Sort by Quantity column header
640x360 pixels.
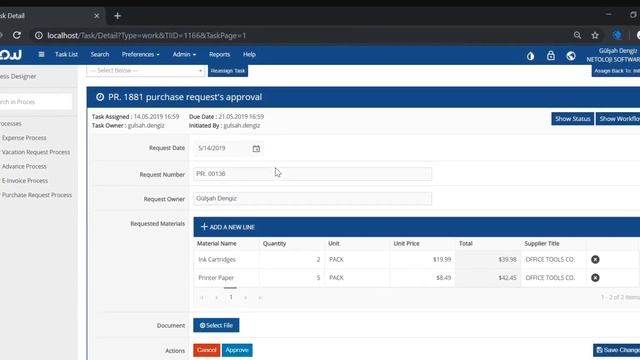point(274,244)
